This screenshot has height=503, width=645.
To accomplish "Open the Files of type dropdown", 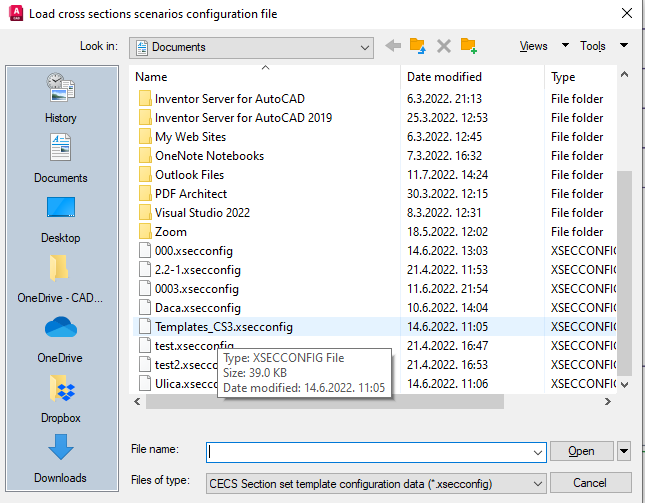I will tap(537, 482).
